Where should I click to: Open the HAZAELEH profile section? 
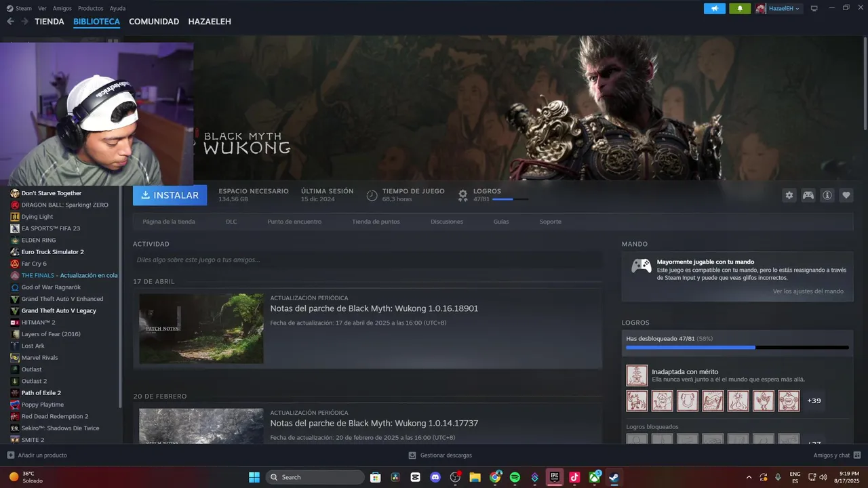click(x=210, y=22)
